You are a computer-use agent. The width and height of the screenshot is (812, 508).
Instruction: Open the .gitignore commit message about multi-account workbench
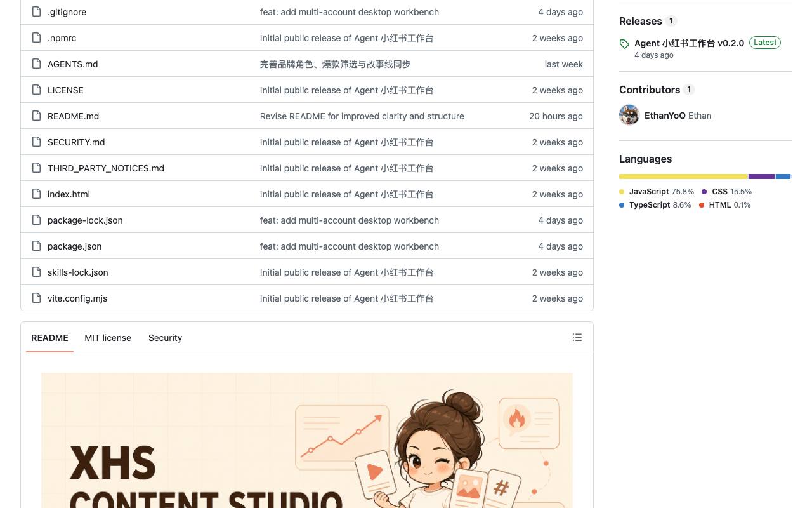(350, 12)
